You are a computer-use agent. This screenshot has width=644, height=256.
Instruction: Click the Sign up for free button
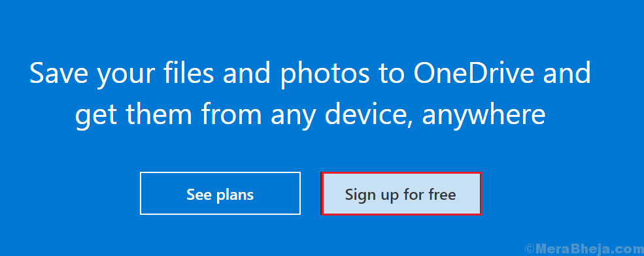point(401,194)
